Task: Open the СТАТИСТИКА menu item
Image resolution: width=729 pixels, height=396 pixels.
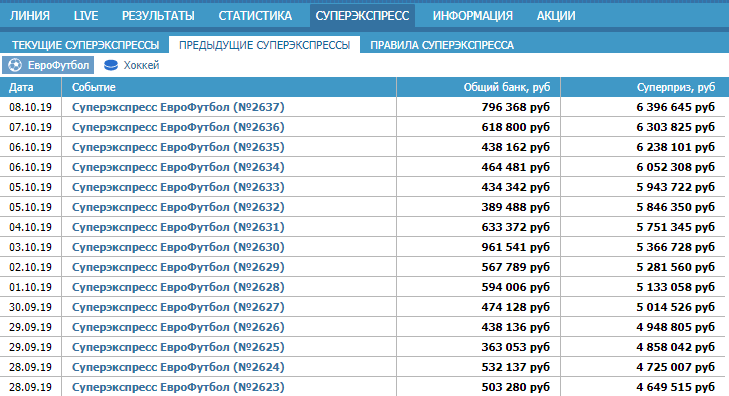Action: tap(255, 16)
